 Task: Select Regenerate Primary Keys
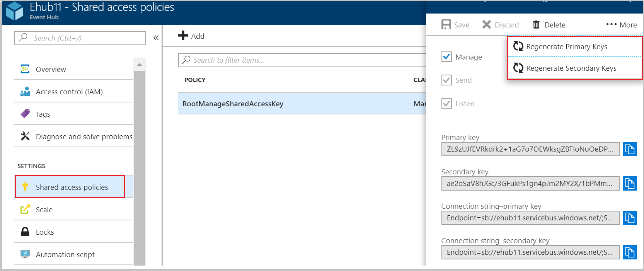[566, 47]
